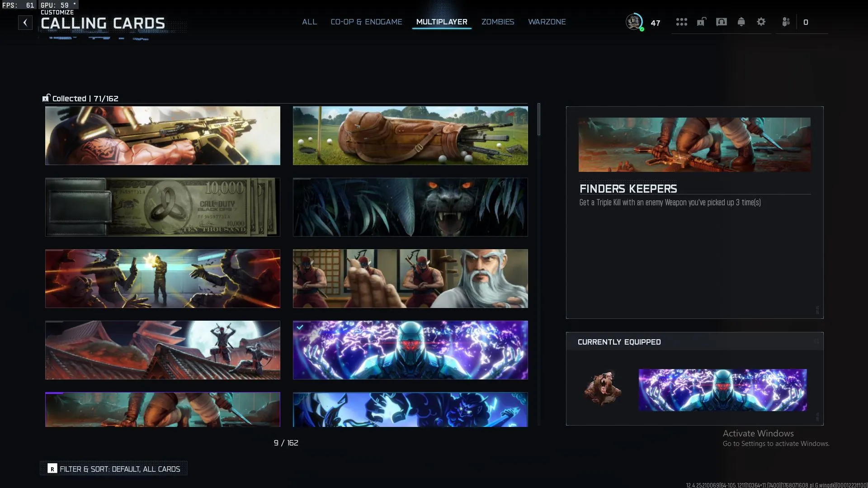This screenshot has width=868, height=488.
Task: Click the padlock icon beside Collected
Action: [x=46, y=98]
